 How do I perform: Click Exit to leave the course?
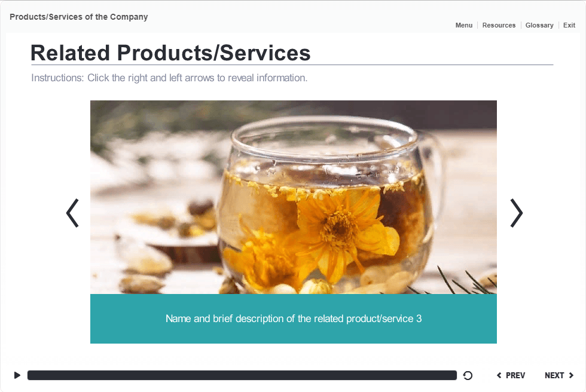(569, 25)
